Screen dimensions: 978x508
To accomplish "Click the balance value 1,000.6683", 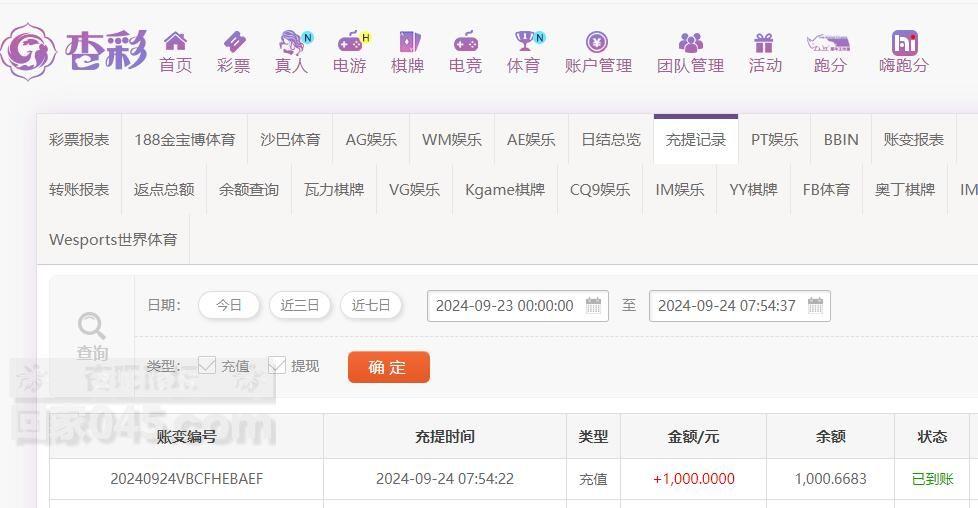I will (830, 479).
